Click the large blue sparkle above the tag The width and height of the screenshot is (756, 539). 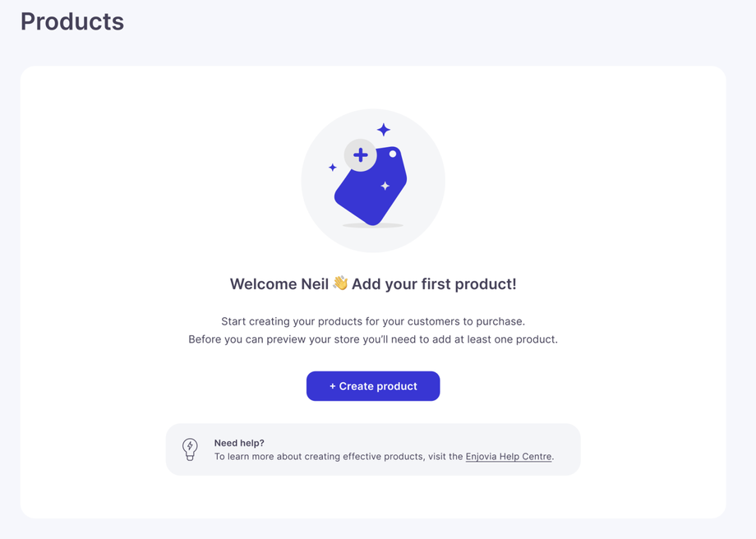click(384, 130)
